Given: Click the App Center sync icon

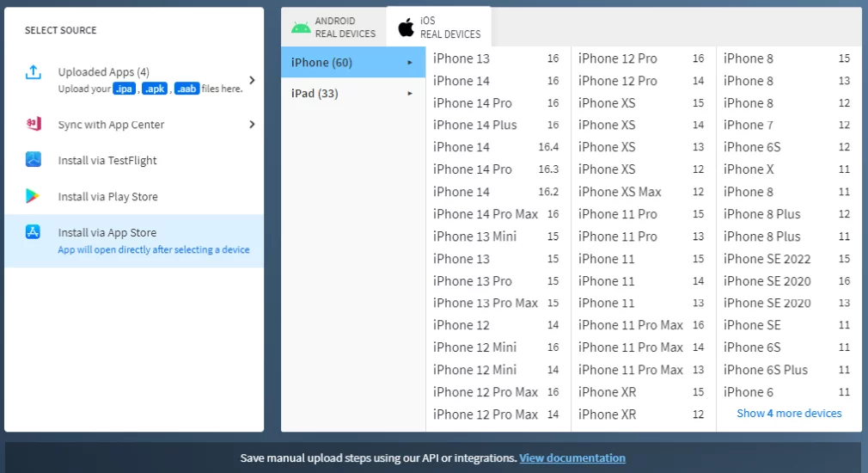Looking at the screenshot, I should (x=34, y=124).
